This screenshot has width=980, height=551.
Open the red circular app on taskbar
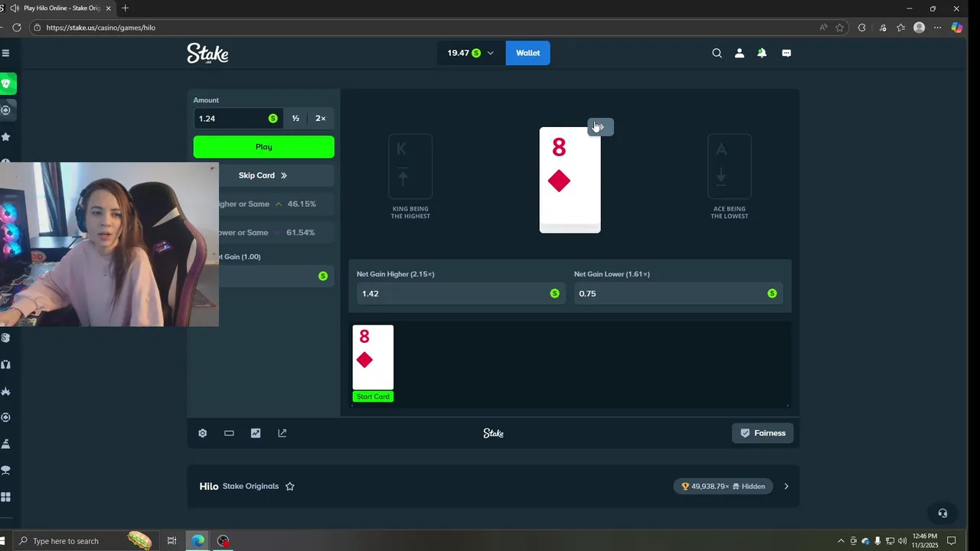point(223,541)
